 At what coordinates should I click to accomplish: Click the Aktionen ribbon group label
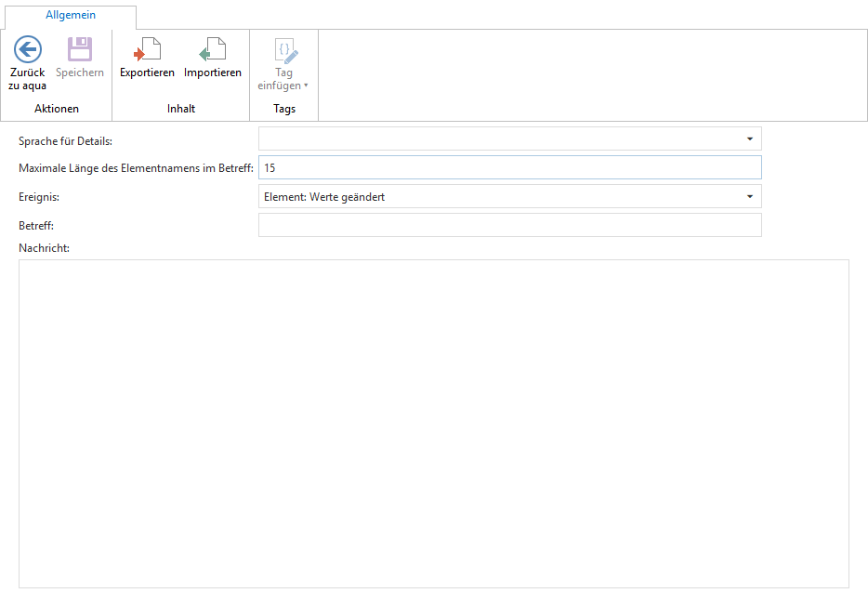click(x=57, y=109)
